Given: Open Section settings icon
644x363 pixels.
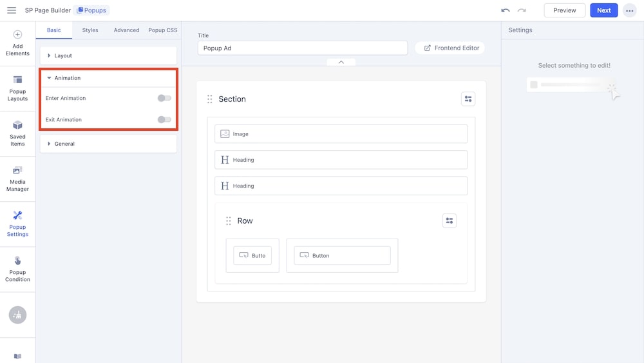Looking at the screenshot, I should point(468,99).
